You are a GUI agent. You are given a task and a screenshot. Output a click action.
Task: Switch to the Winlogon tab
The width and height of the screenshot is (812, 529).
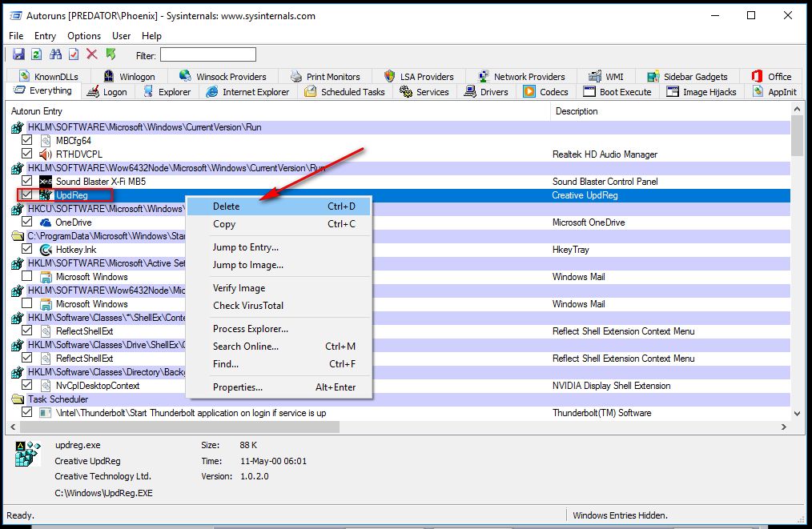tap(130, 77)
